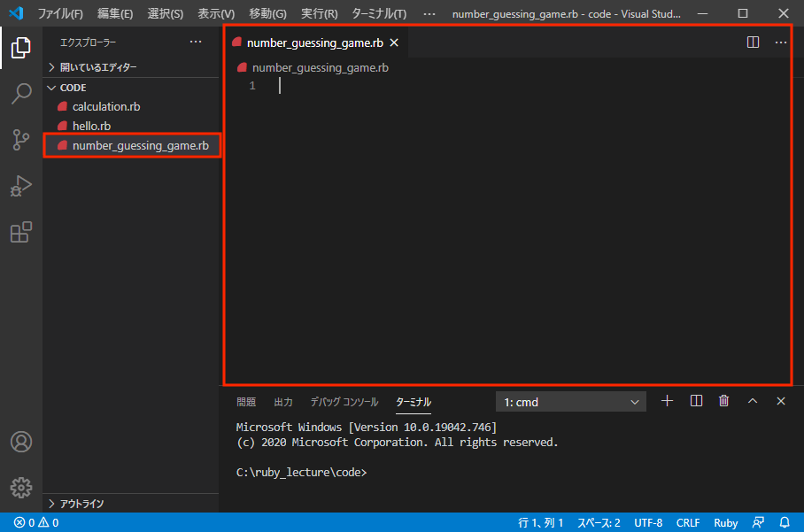This screenshot has height=532, width=804.
Task: Click the number_guessing_game.rb breadcrumb
Action: pyautogui.click(x=320, y=67)
